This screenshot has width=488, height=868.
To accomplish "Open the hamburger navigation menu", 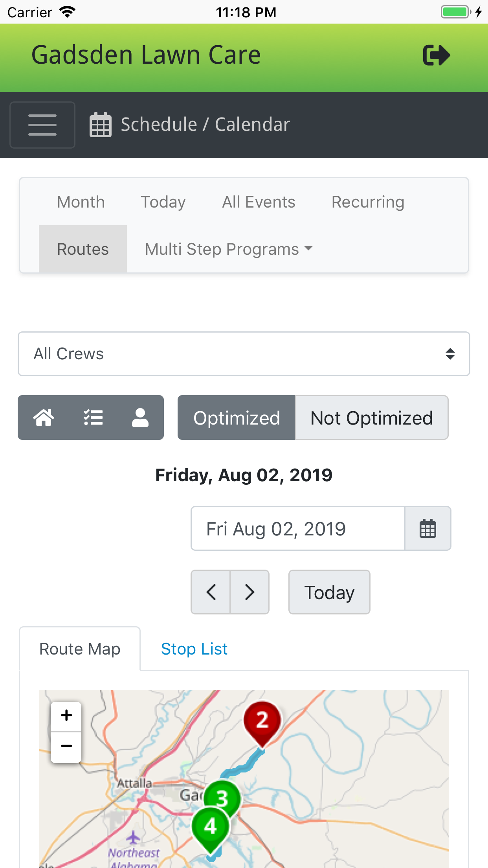I will click(42, 125).
